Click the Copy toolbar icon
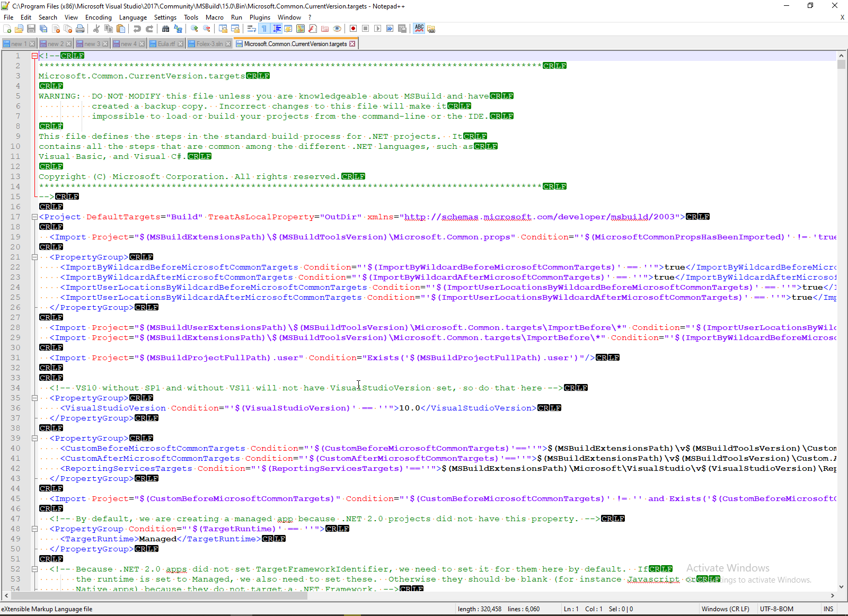Viewport: 848px width, 616px height. coord(109,29)
